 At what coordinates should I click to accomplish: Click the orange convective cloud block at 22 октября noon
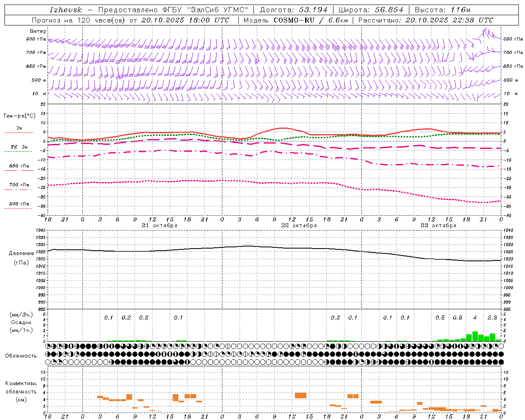301,395
